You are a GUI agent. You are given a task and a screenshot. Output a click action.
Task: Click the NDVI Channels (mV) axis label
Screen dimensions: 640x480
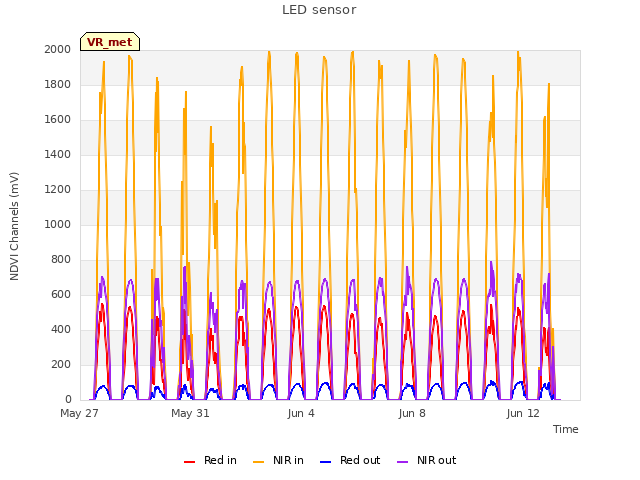pos(14,226)
